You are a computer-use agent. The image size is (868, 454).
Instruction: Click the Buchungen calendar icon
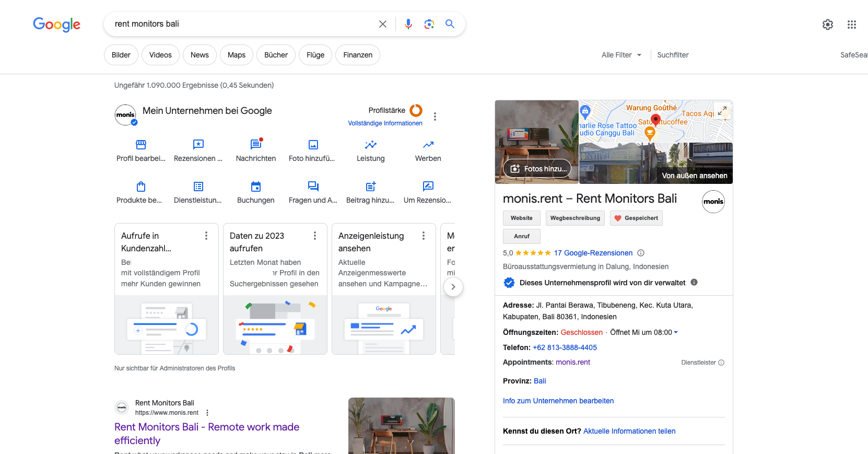coord(256,187)
